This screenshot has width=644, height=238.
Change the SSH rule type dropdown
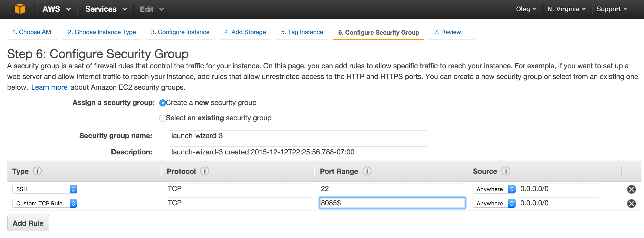[45, 189]
